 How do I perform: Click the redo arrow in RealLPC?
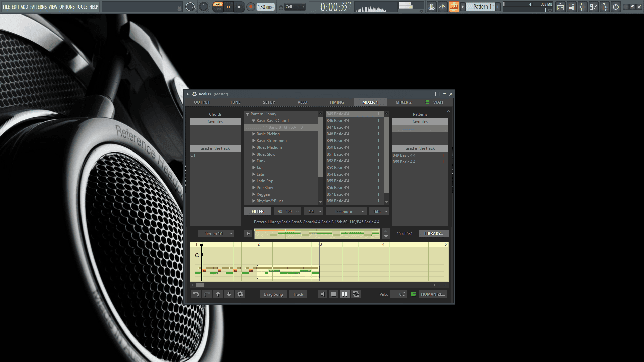207,294
